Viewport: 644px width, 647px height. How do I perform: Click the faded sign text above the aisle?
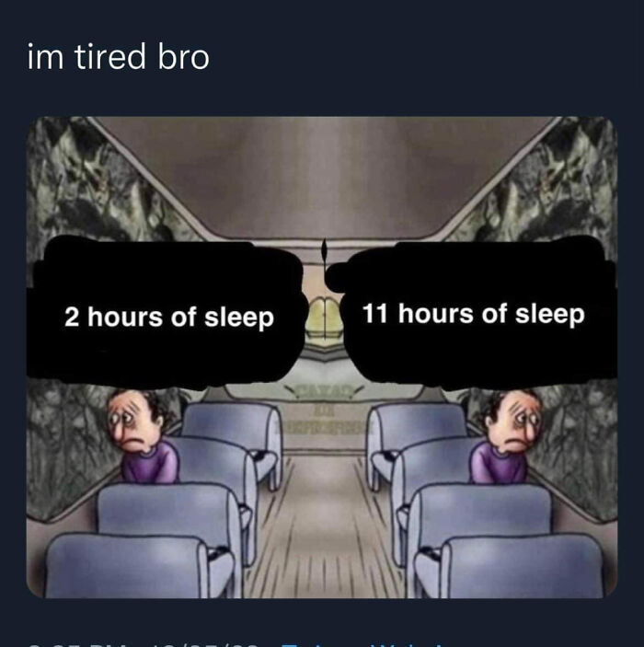point(326,409)
